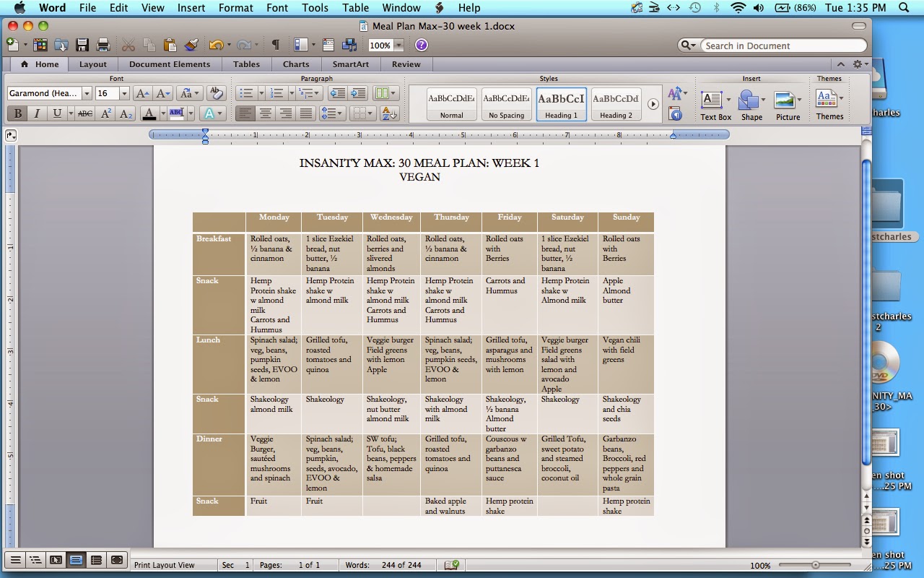Apply the Heading 2 style
The image size is (924, 578).
pyautogui.click(x=615, y=104)
